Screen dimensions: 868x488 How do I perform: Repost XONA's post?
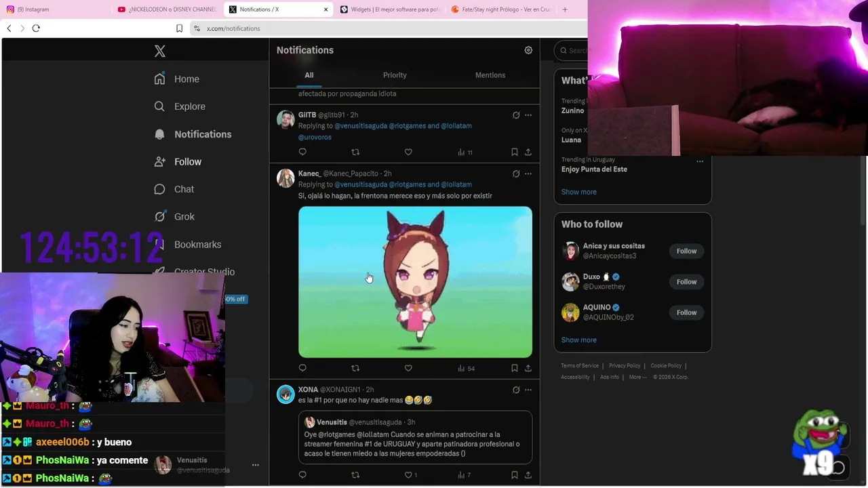[x=355, y=474]
